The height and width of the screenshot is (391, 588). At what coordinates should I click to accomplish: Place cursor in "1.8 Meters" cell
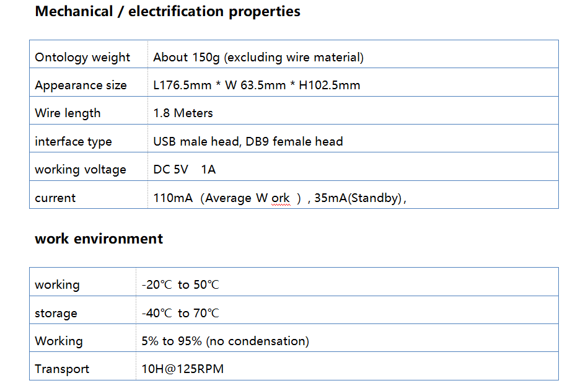[183, 113]
